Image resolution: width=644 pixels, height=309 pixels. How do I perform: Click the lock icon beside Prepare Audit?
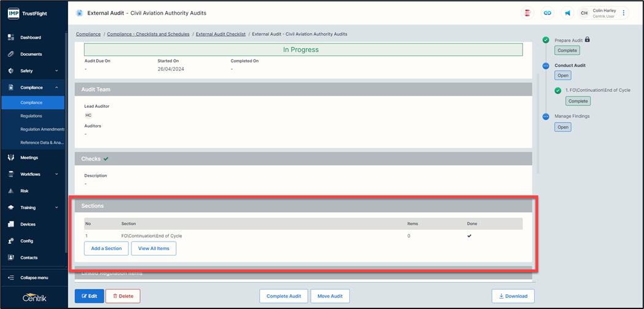click(588, 40)
